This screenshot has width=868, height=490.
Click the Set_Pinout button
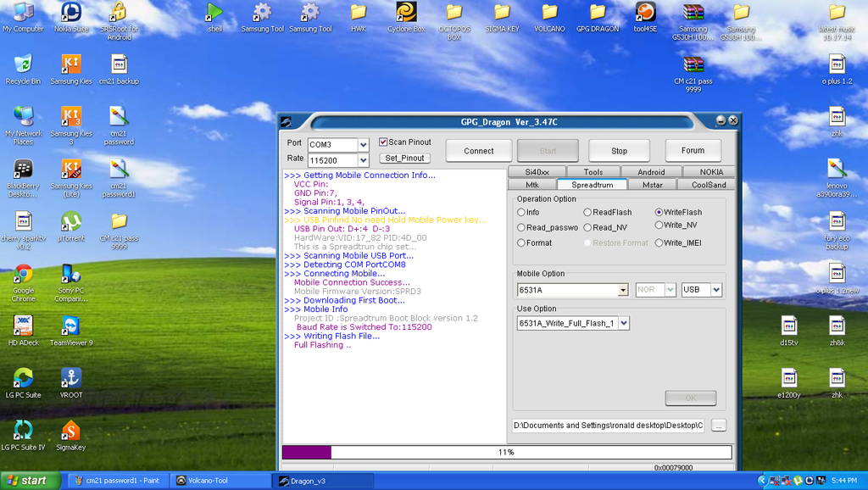tap(403, 158)
